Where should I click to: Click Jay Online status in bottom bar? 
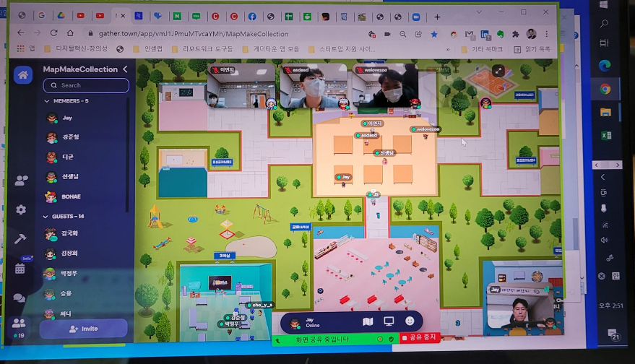click(312, 323)
